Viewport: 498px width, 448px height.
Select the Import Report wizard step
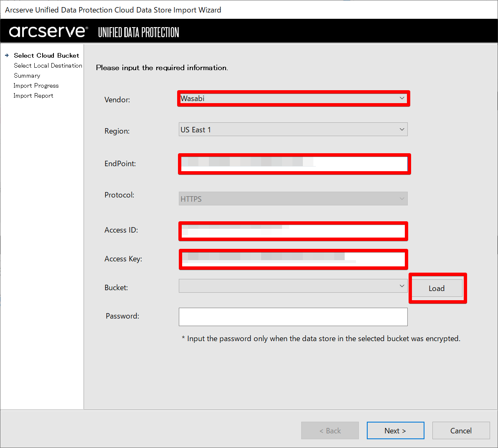pyautogui.click(x=33, y=96)
